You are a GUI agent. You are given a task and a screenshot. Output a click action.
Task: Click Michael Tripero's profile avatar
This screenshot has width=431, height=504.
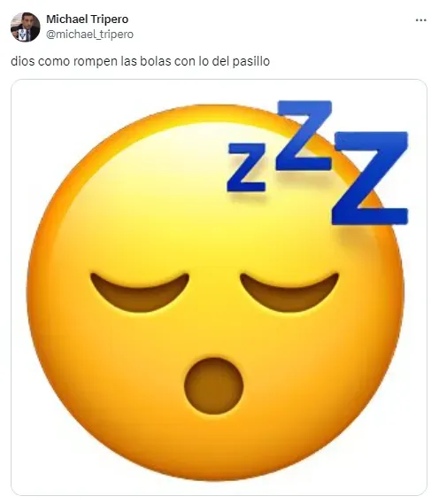coord(25,27)
